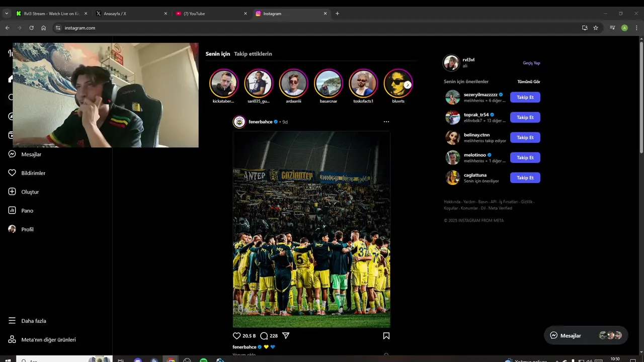This screenshot has height=362, width=644.
Task: Follow melotinoo with Takip Et
Action: coord(525,157)
